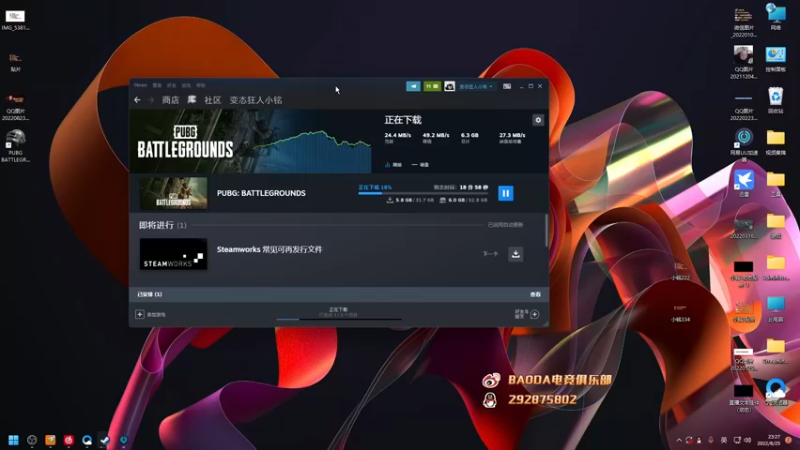Open the 网易UU加速器 desktop shortcut
This screenshot has width=800, height=450.
click(744, 144)
